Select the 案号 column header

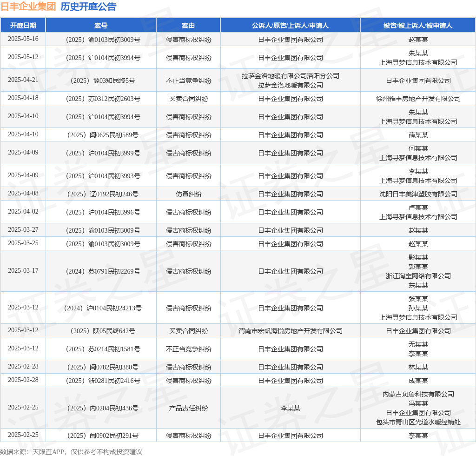tap(101, 26)
